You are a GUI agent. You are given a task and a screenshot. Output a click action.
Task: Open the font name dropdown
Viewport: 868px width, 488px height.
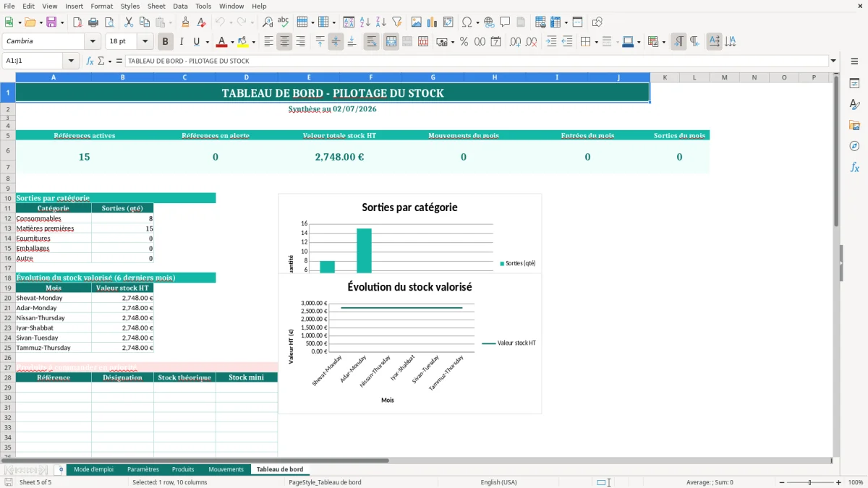[93, 42]
